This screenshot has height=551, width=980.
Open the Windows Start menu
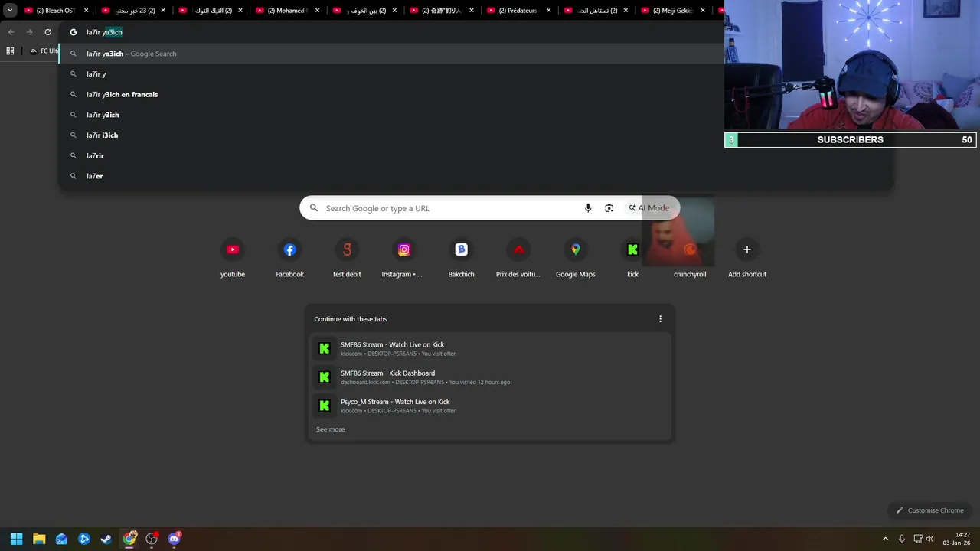(x=16, y=539)
